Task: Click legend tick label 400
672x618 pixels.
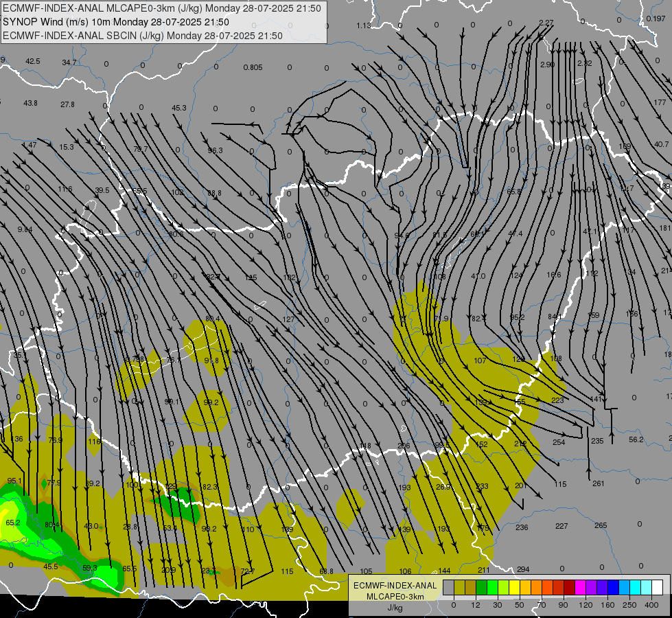Action: (x=651, y=605)
